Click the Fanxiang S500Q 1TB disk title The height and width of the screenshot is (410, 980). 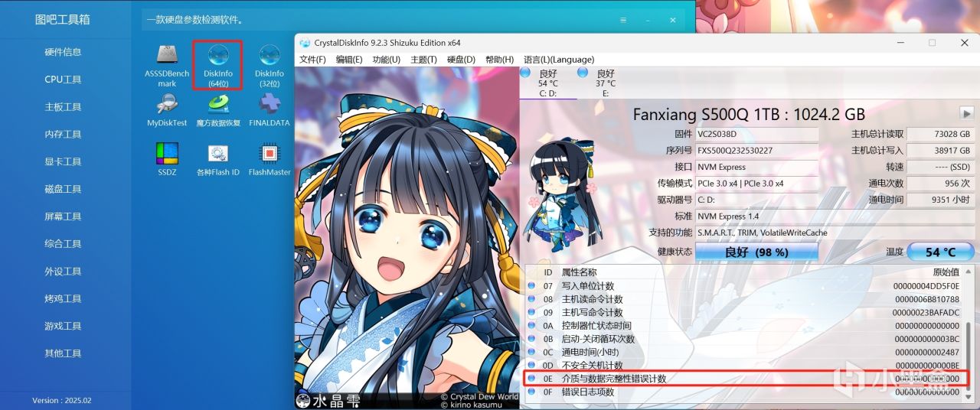(x=749, y=114)
